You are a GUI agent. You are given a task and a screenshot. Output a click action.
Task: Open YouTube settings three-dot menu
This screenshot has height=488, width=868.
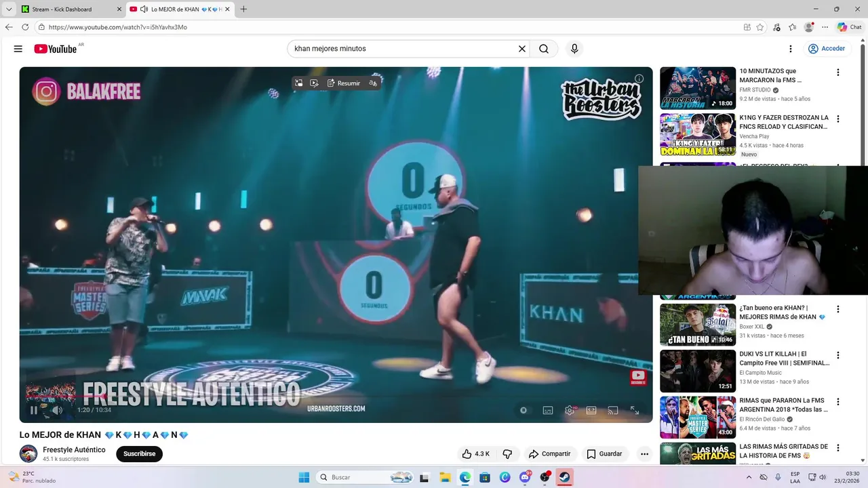coord(790,49)
